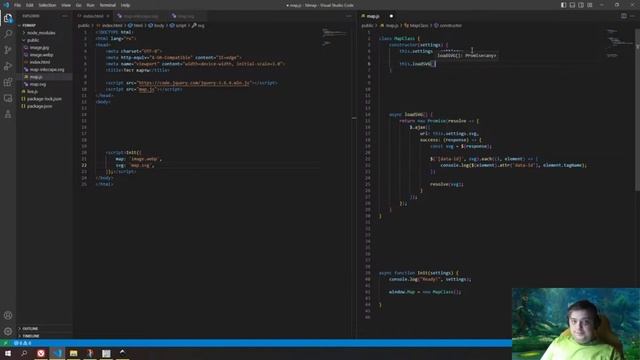Open the Extensions view
Image resolution: width=640 pixels, height=360 pixels.
(x=8, y=82)
